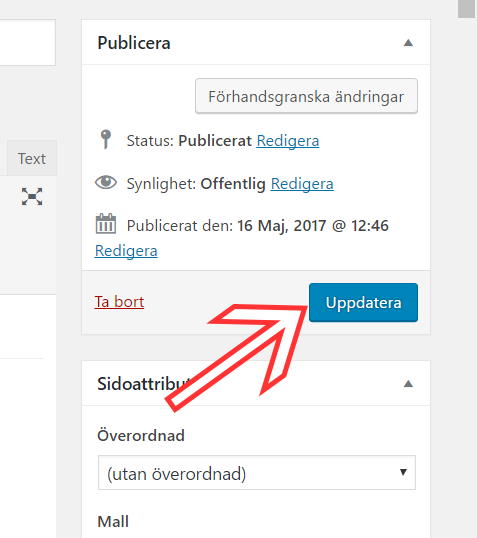The width and height of the screenshot is (477, 538).
Task: Click the vertical scrollbar thumb
Action: click(x=466, y=9)
